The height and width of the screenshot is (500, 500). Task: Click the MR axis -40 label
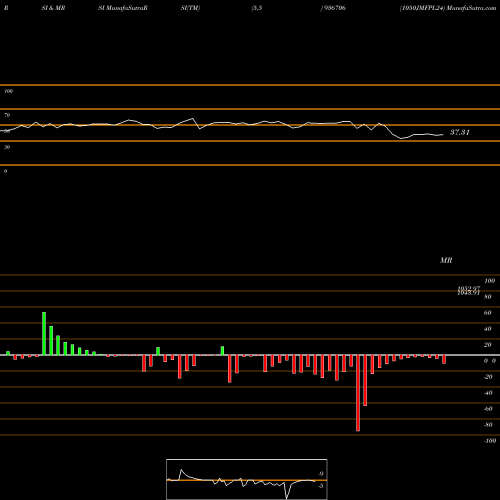coord(488,393)
